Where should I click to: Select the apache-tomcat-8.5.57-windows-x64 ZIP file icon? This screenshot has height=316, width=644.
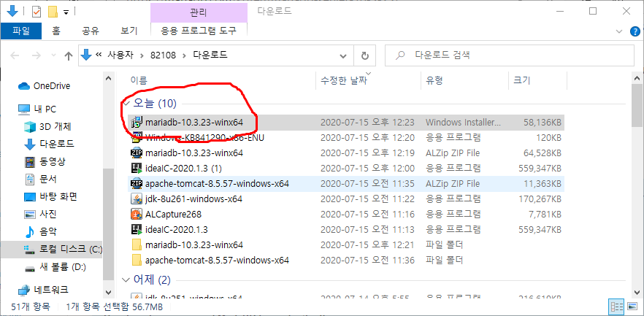click(136, 183)
